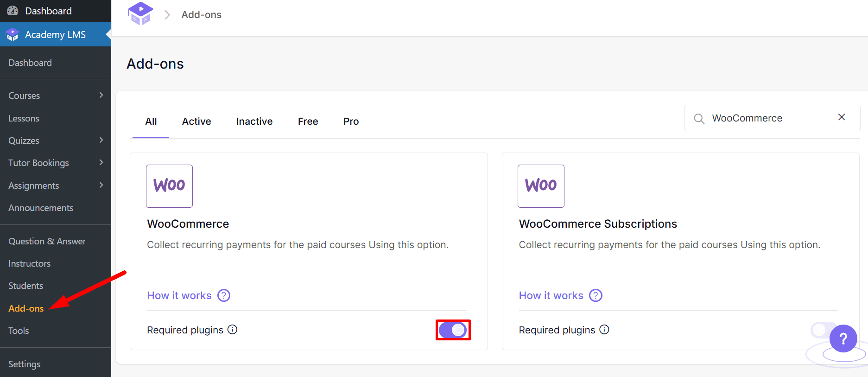Click the breadcrumb chevron separator
The height and width of the screenshot is (377, 868).
pyautogui.click(x=167, y=15)
